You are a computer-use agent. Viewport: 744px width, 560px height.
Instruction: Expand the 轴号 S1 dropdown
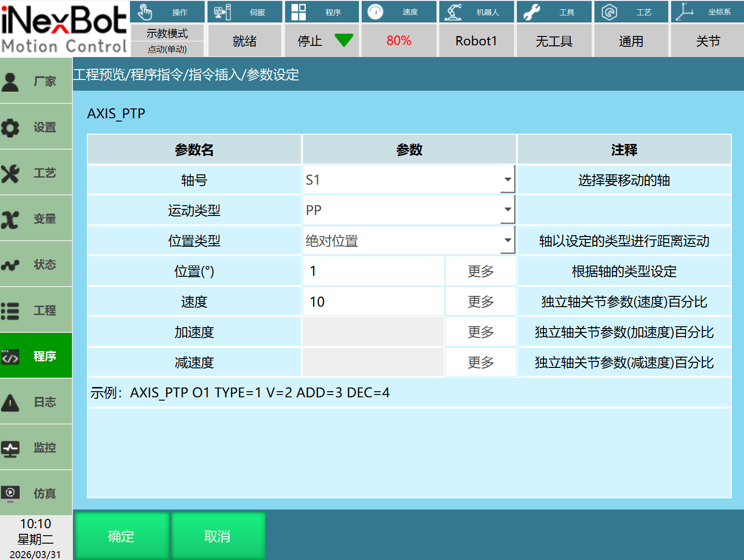(x=508, y=179)
